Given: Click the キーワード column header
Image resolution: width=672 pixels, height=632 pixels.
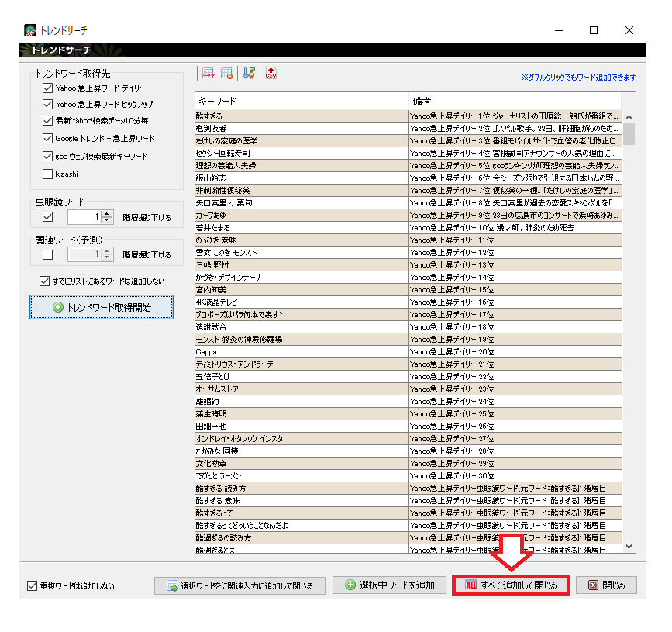Looking at the screenshot, I should (x=302, y=101).
